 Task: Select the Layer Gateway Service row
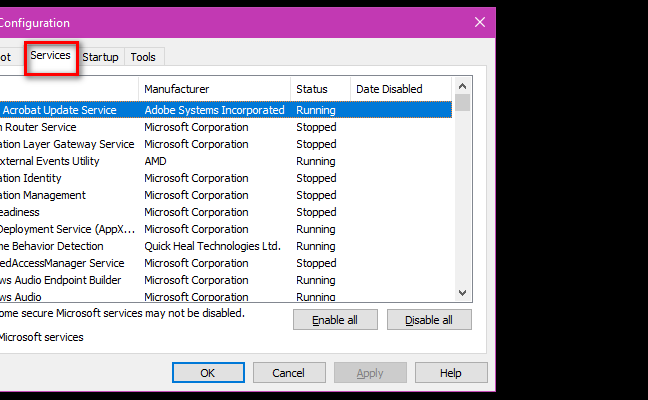(x=226, y=144)
